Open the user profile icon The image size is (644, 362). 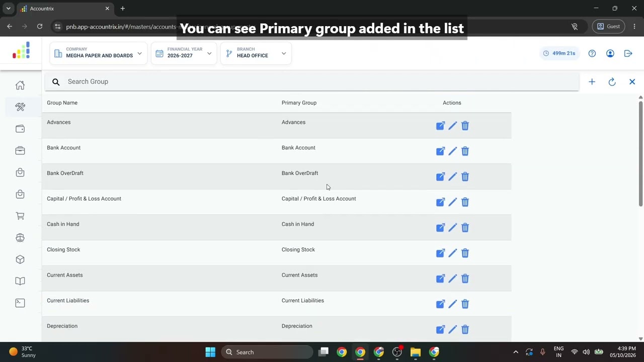610,53
